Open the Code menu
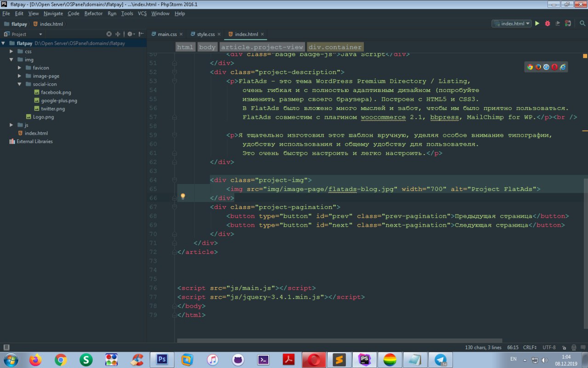 click(x=73, y=13)
